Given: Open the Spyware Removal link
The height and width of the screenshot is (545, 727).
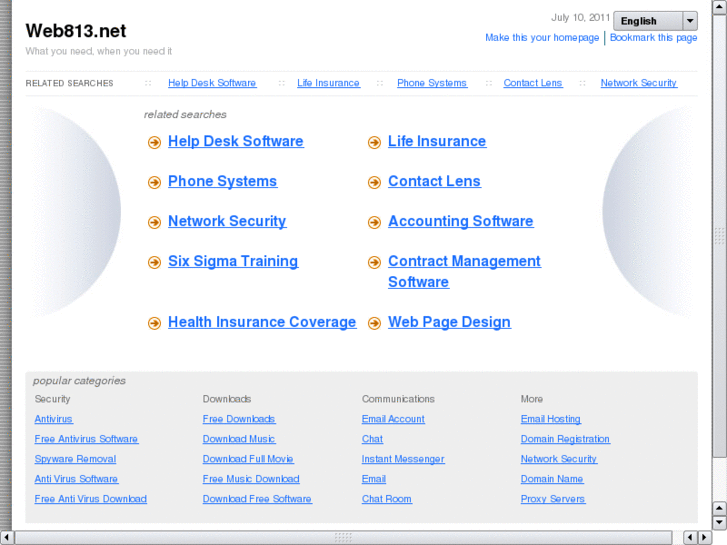Looking at the screenshot, I should tap(75, 459).
